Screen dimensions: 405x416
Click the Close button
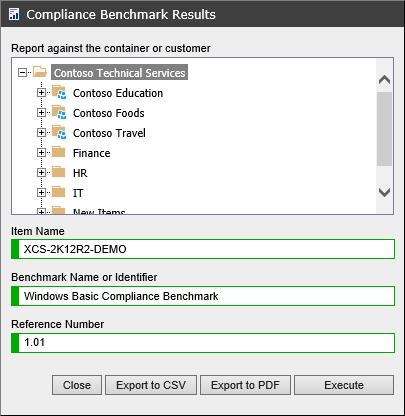[x=77, y=385]
